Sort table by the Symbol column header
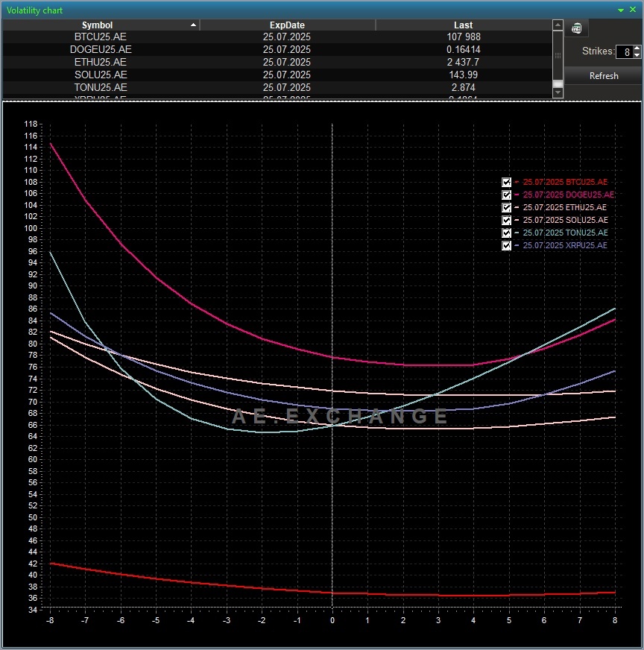The height and width of the screenshot is (650, 644). click(101, 25)
